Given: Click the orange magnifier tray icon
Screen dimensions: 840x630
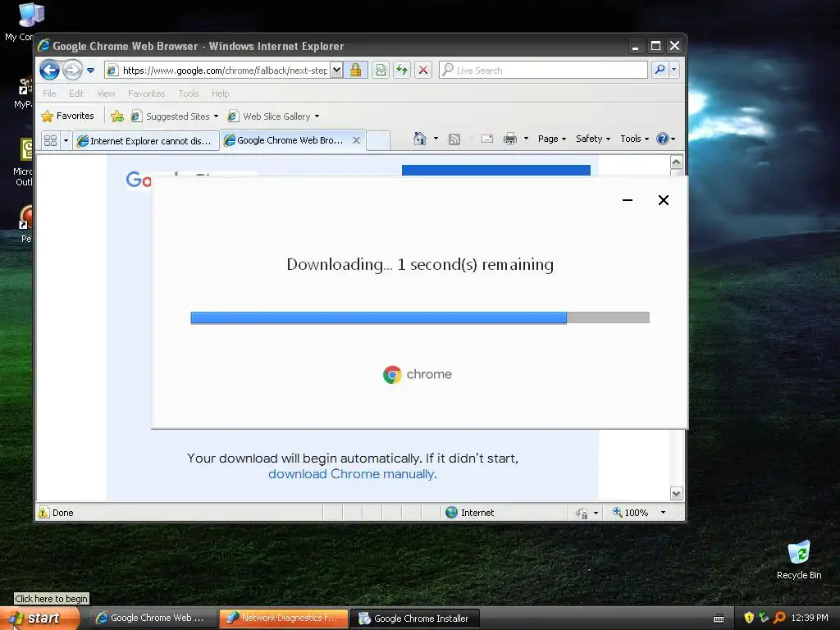Looking at the screenshot, I should [779, 618].
